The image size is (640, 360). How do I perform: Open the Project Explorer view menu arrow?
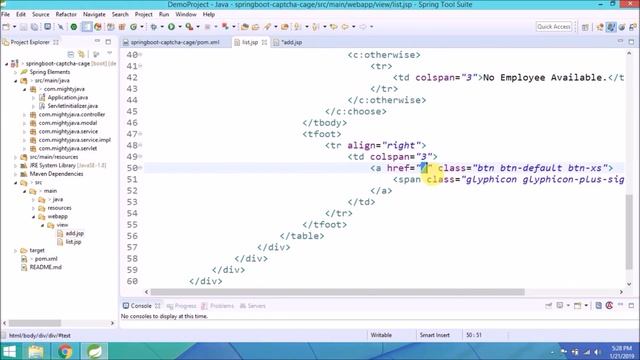pyautogui.click(x=109, y=54)
